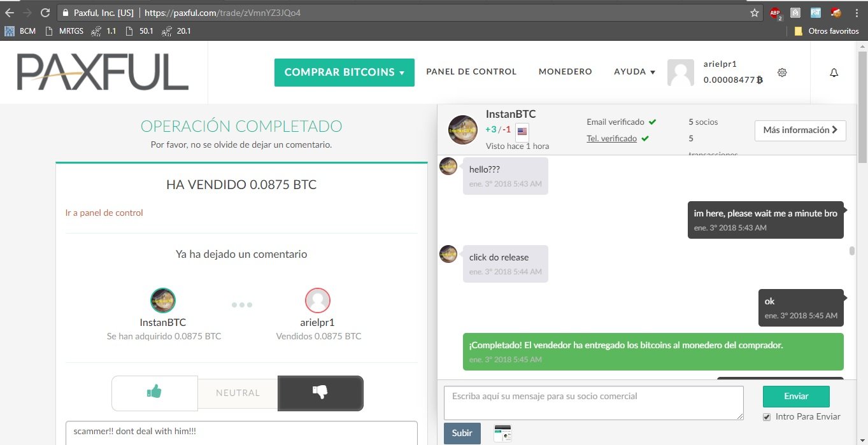
Task: Expand the Comprar Bitcoins dropdown
Action: 344,72
